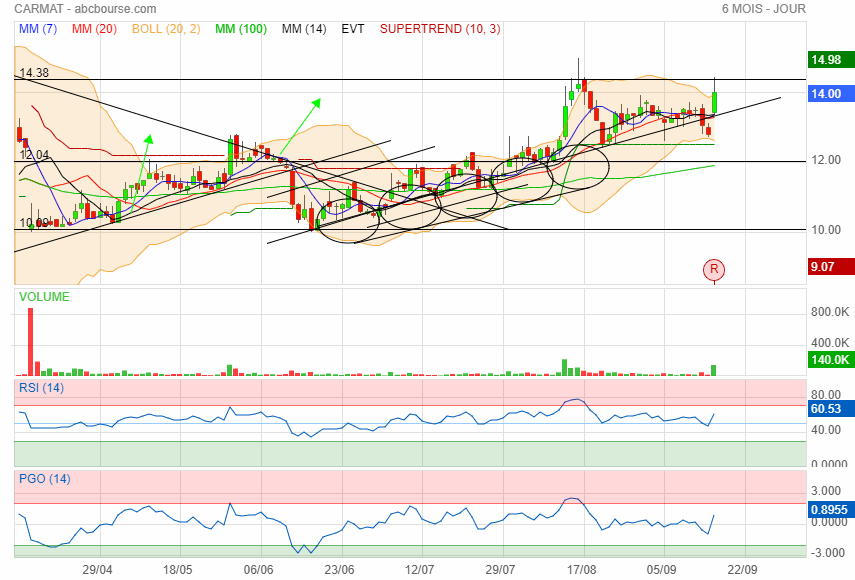The width and height of the screenshot is (855, 580).
Task: Expand the PGO (14) indicator settings
Action: click(x=42, y=478)
